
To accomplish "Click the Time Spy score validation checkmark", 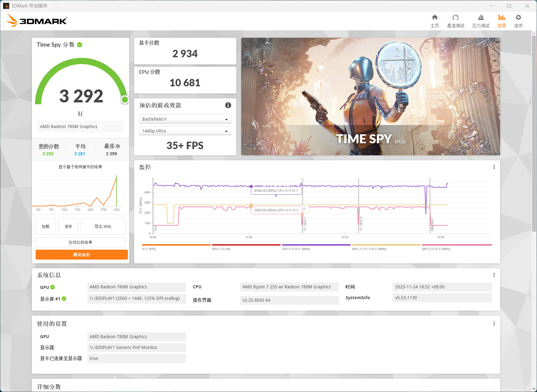I will tap(80, 45).
